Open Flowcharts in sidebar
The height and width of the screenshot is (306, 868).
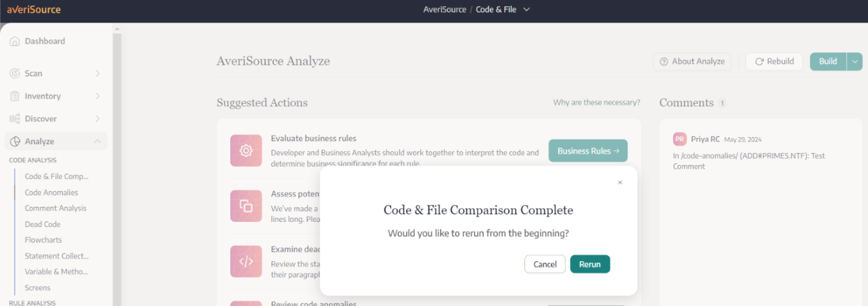coord(43,240)
